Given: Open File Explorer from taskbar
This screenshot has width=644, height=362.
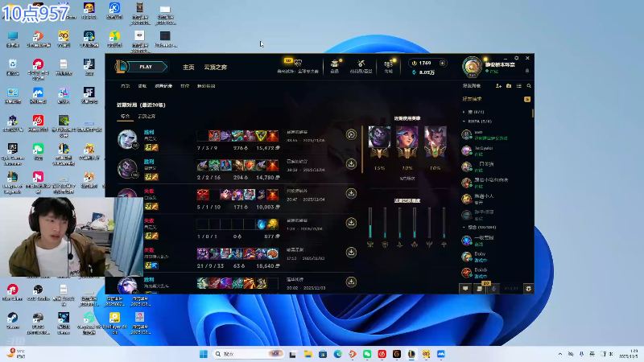Looking at the screenshot, I should (308, 354).
